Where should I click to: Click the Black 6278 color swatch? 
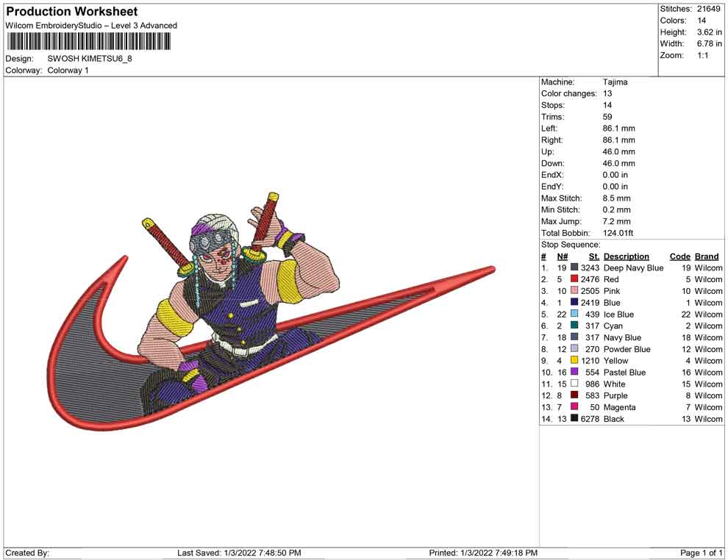coord(574,418)
